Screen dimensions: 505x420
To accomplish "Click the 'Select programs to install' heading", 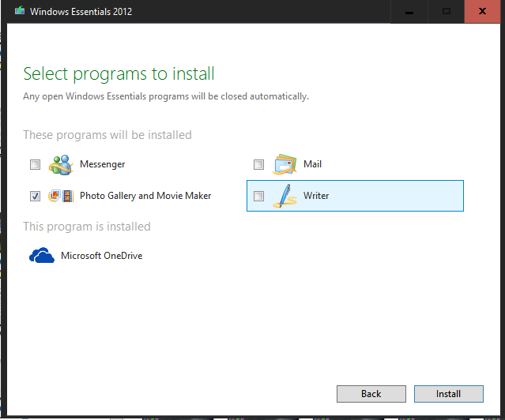I will (119, 74).
